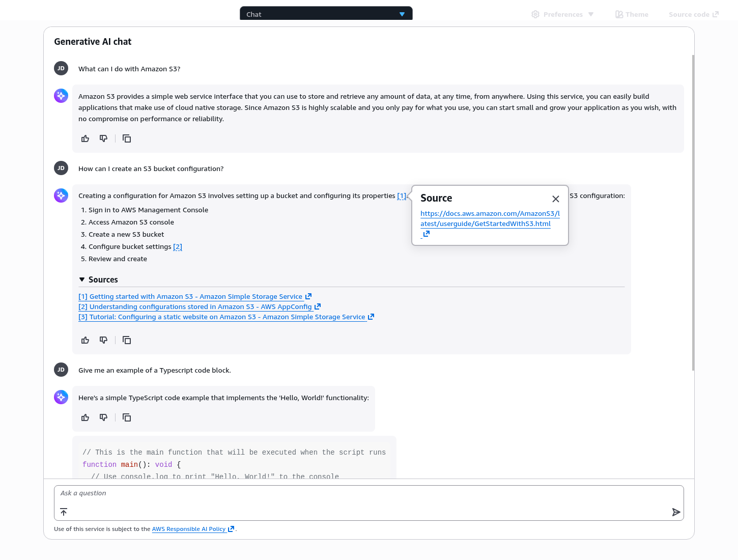The image size is (738, 560).
Task: Copy the S3 bucket configuration answer
Action: coord(127,340)
